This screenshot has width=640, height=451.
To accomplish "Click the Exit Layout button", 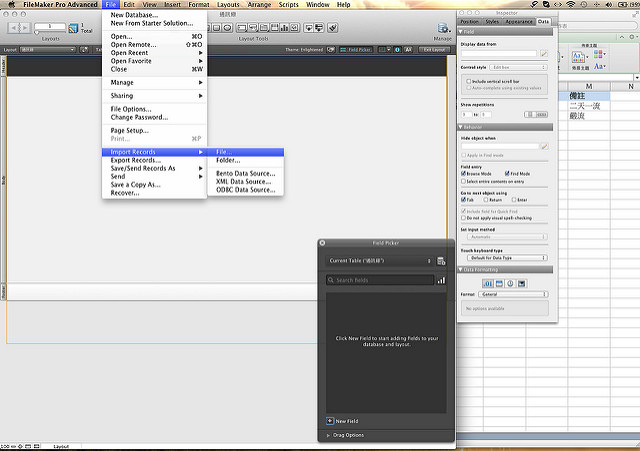I will click(434, 50).
